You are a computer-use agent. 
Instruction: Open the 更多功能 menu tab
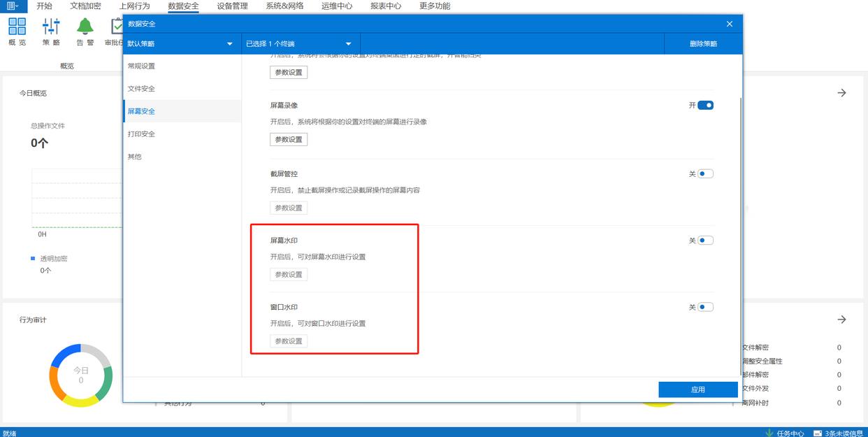(435, 6)
